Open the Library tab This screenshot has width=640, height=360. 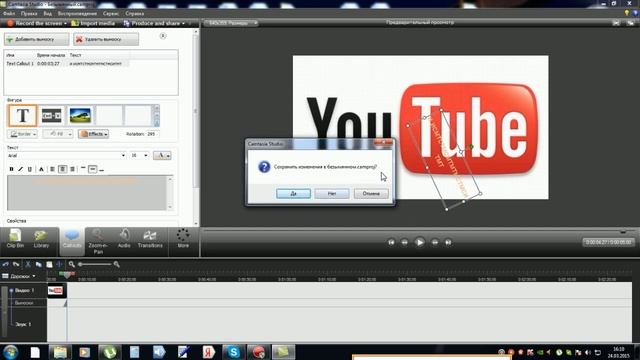pyautogui.click(x=41, y=239)
